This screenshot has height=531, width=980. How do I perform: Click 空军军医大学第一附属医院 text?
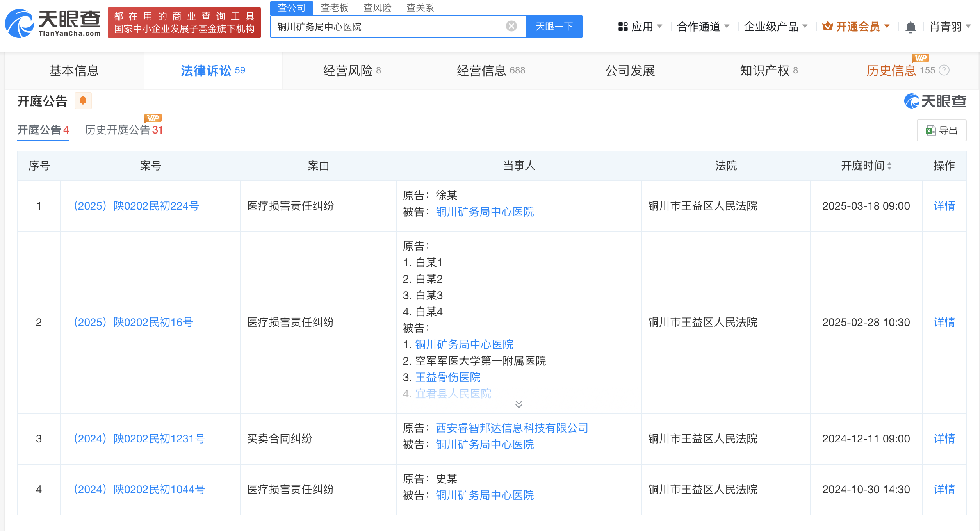coord(481,361)
